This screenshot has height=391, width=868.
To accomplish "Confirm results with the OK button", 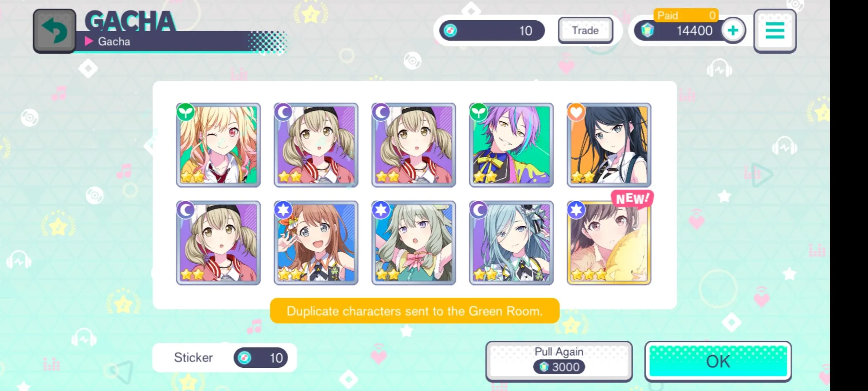I will point(718,361).
